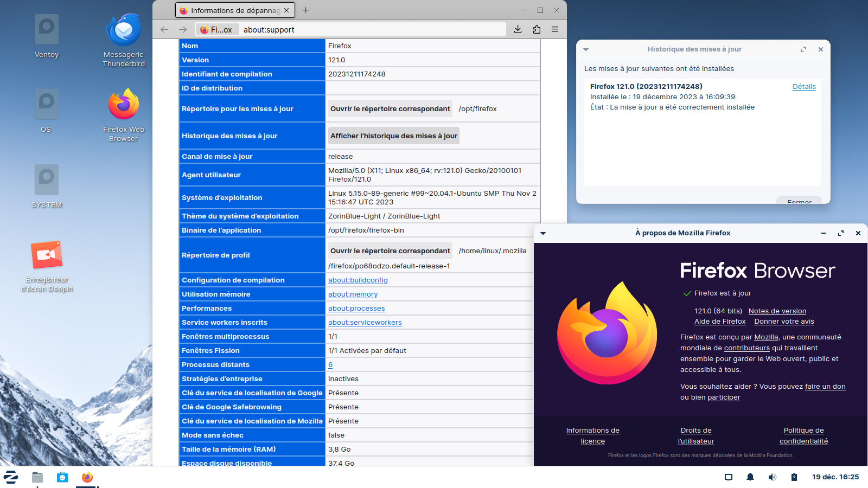Launch Messagerie Thunderbird from the desktop
The width and height of the screenshot is (868, 488).
point(124,40)
